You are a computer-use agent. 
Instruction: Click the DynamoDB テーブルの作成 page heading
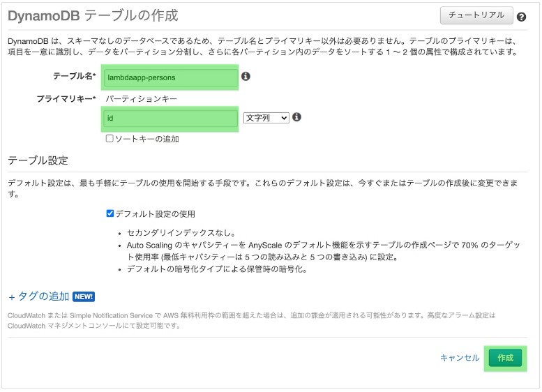pyautogui.click(x=93, y=15)
